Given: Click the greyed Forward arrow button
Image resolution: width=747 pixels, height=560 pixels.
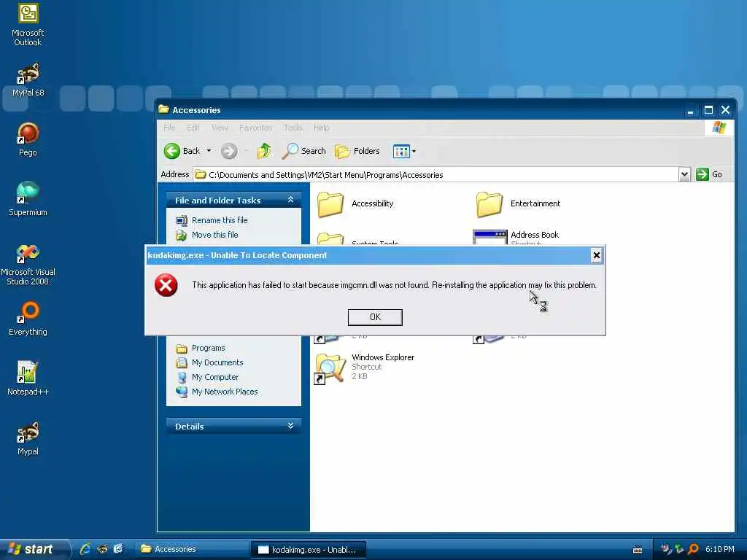Looking at the screenshot, I should [x=229, y=151].
